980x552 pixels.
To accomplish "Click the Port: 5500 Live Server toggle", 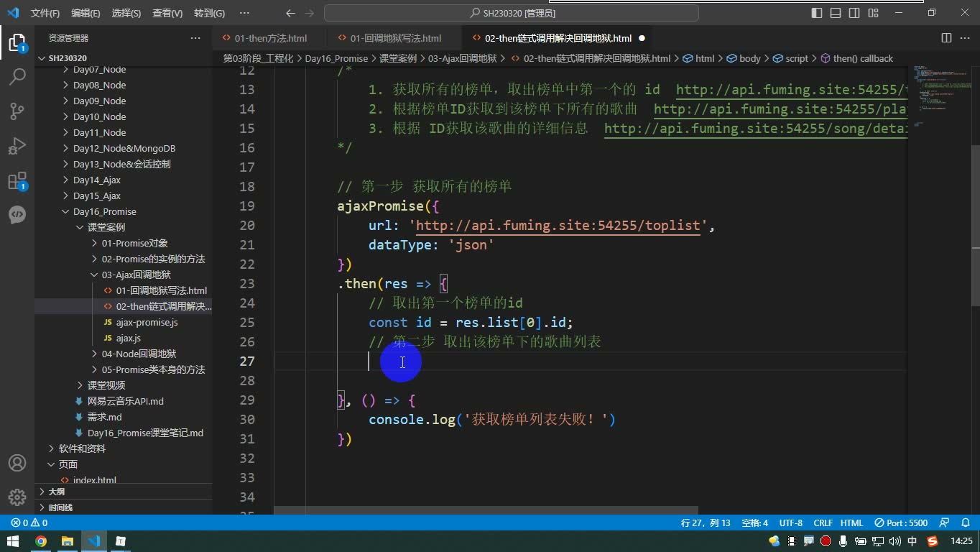I will click(x=901, y=523).
